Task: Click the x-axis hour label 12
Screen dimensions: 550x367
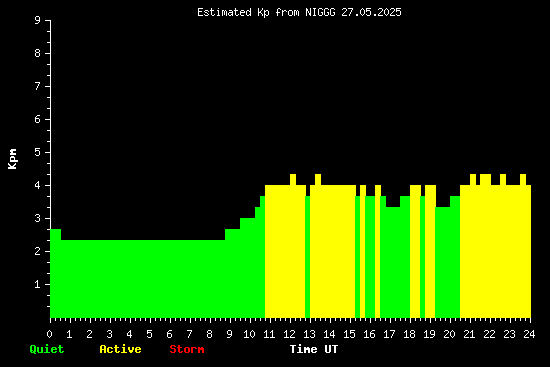Action: (289, 334)
